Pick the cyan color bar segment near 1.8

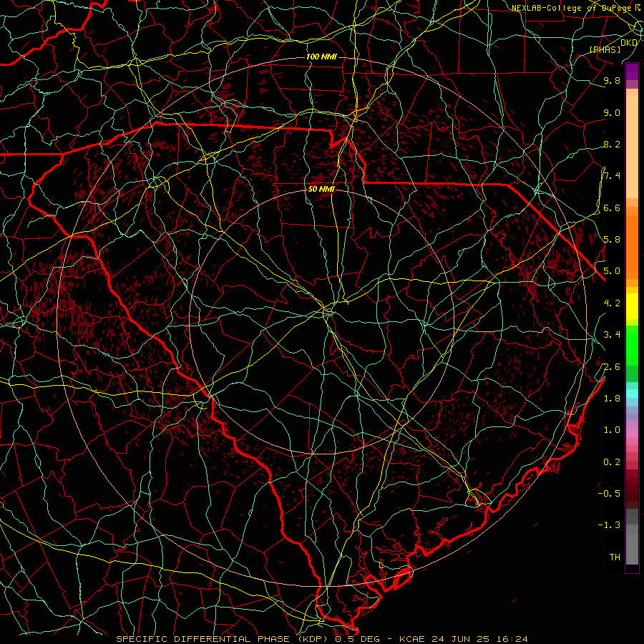pyautogui.click(x=632, y=394)
